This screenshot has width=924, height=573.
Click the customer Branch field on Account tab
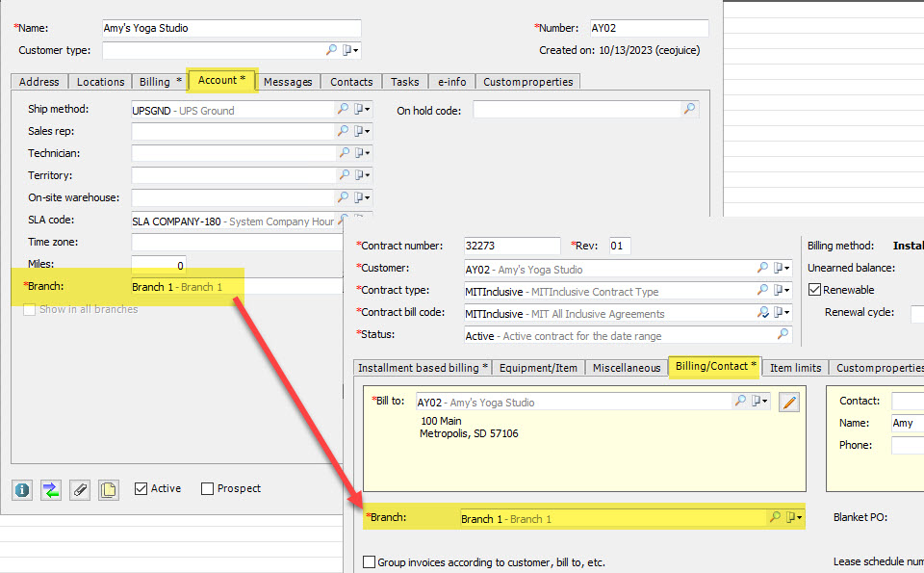237,287
